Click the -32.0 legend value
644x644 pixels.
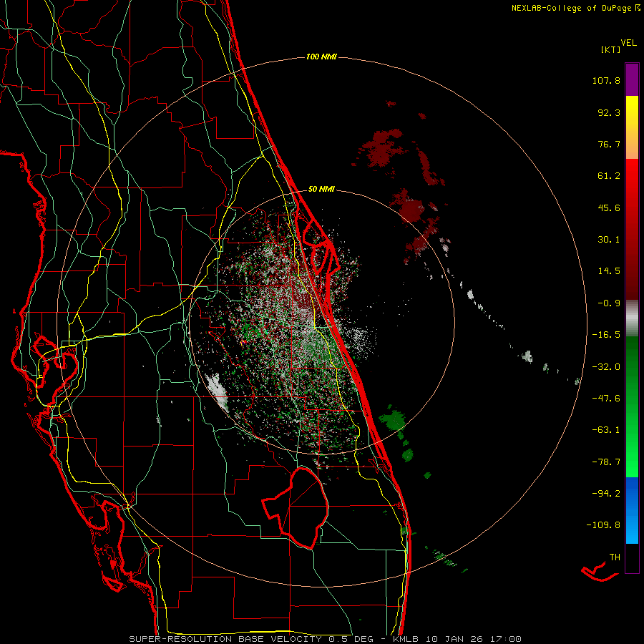pos(606,367)
